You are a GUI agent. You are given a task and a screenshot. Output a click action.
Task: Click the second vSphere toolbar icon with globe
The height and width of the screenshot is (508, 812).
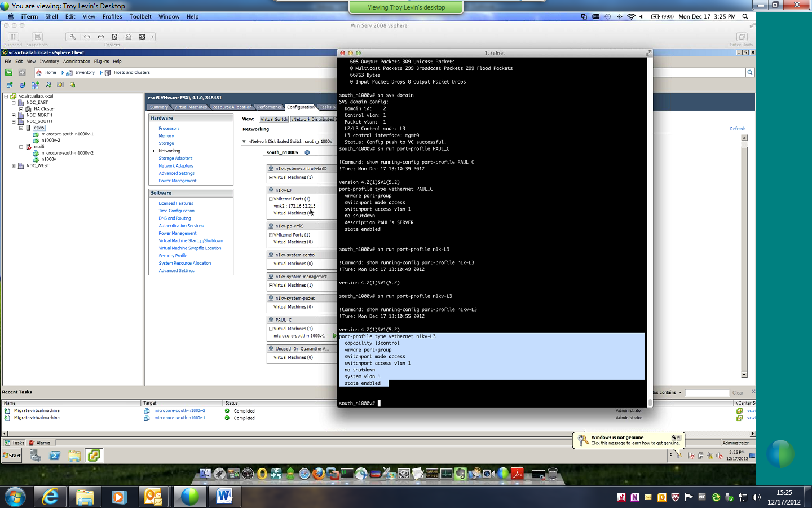coord(23,85)
